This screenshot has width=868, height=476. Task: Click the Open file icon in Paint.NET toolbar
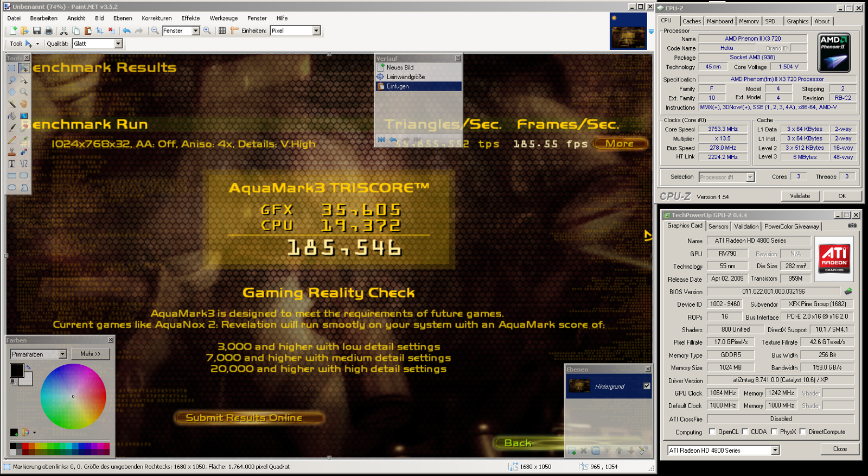(x=24, y=31)
